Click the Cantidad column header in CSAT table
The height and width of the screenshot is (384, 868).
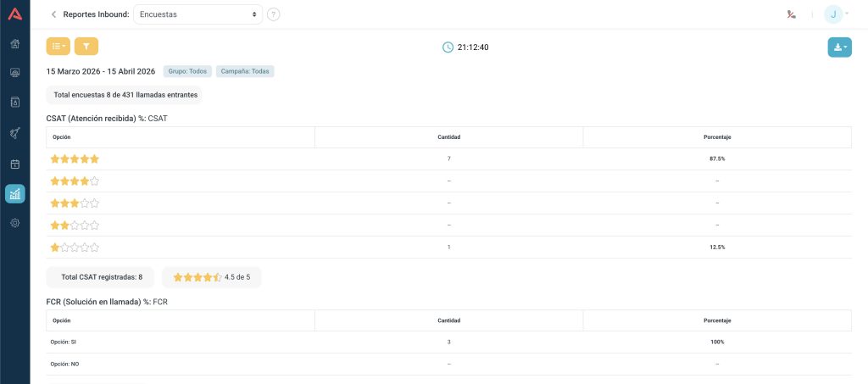pyautogui.click(x=448, y=137)
